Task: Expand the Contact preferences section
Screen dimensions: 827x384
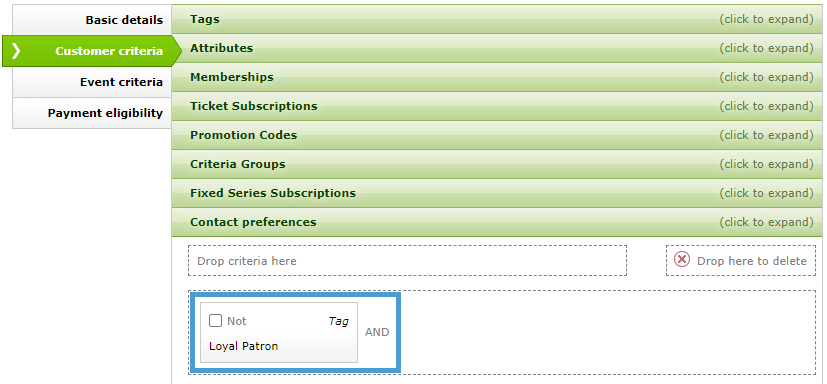Action: pos(497,222)
